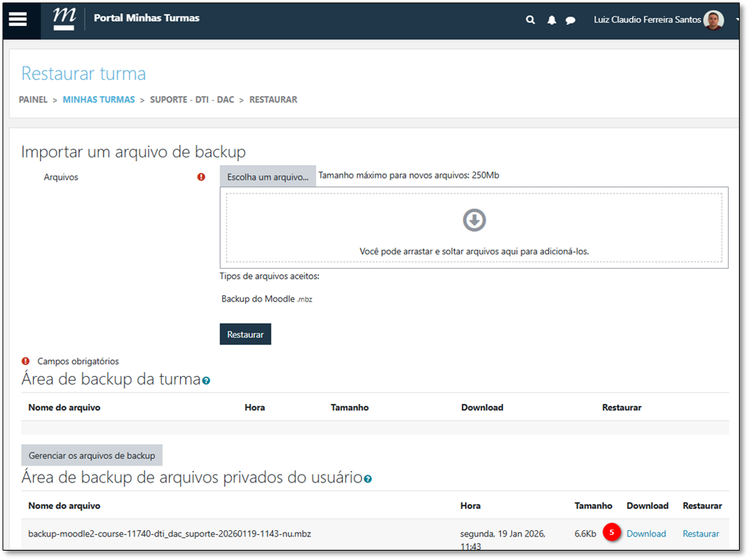This screenshot has width=750, height=560.
Task: Click the user profile avatar picture
Action: [x=713, y=20]
